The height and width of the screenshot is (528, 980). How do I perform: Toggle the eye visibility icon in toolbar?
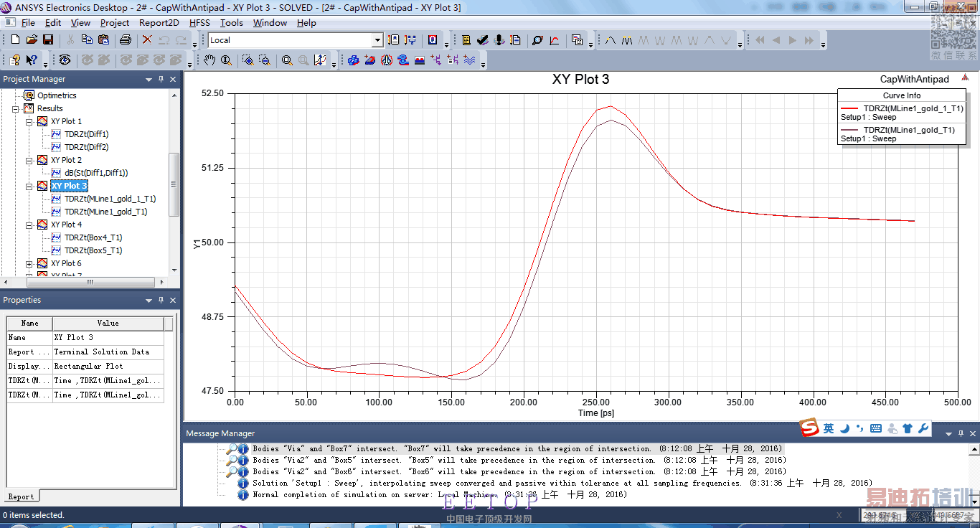pyautogui.click(x=65, y=61)
